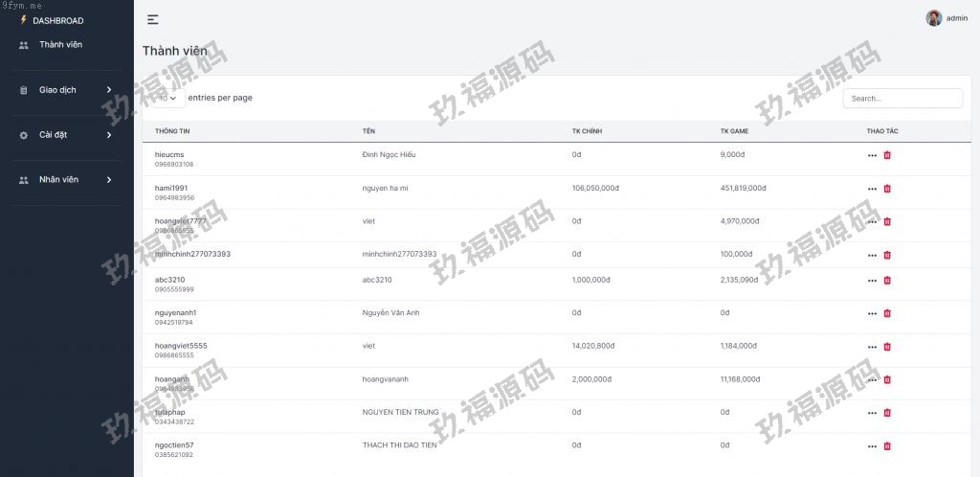The width and height of the screenshot is (980, 477).
Task: Open more options for abc3210
Action: tap(872, 281)
